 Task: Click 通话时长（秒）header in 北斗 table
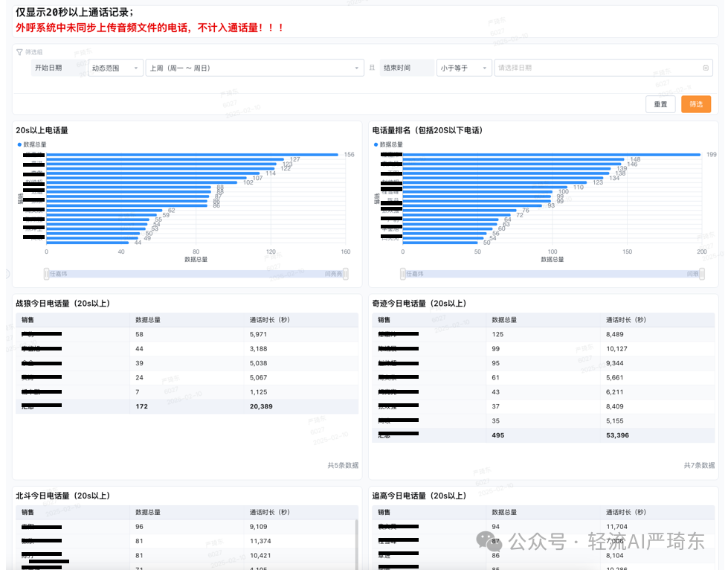[269, 512]
